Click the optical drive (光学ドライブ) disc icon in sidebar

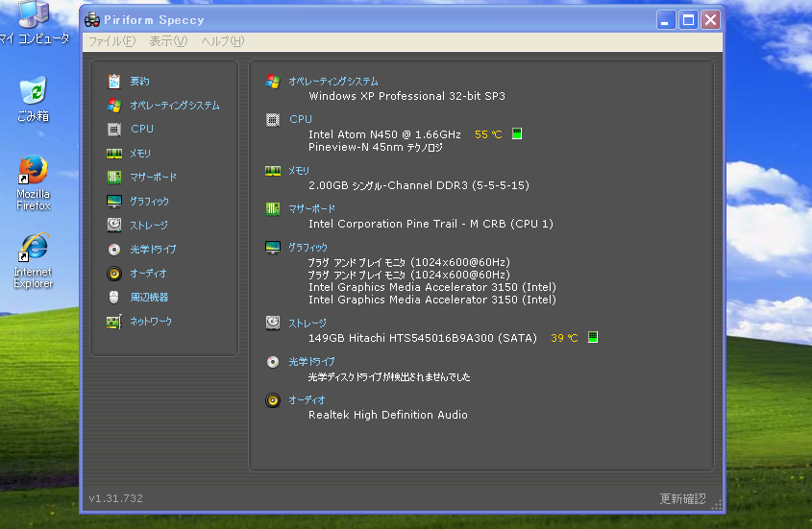(114, 250)
